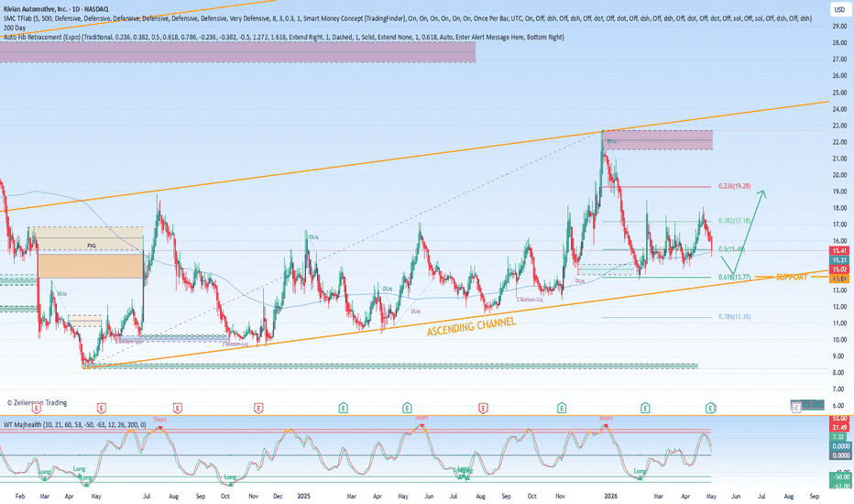Select the green earnings marker at May 2026

[710, 408]
